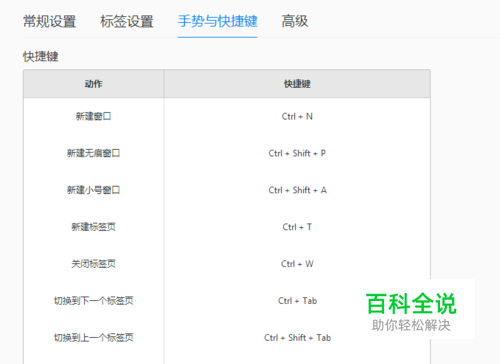500x364 pixels.
Task: Select the 新建小号窗口 action cell
Action: 94,190
